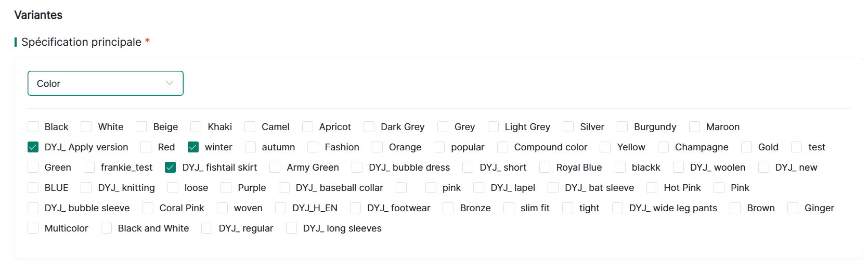Screen dimensions: 868x270
Task: Tick the Black and White checkbox
Action: click(107, 228)
